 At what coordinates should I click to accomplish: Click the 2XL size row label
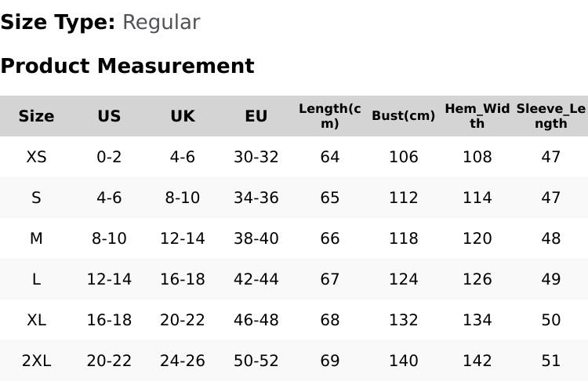[36, 361]
